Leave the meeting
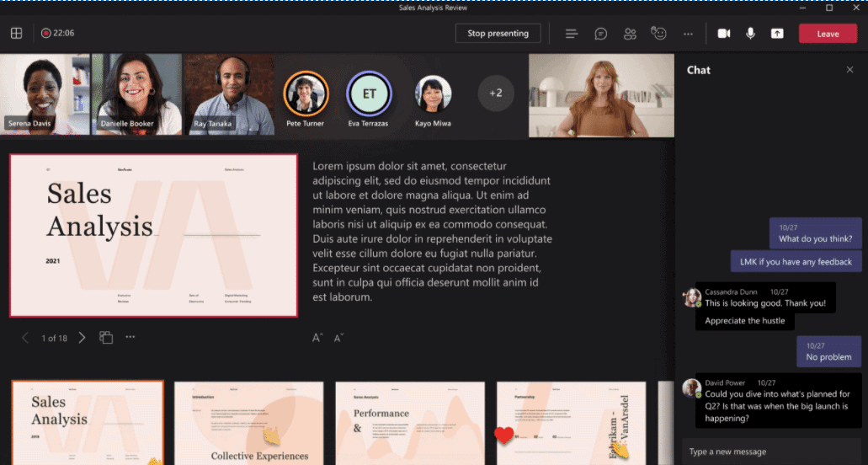Image resolution: width=868 pixels, height=465 pixels. (x=828, y=34)
